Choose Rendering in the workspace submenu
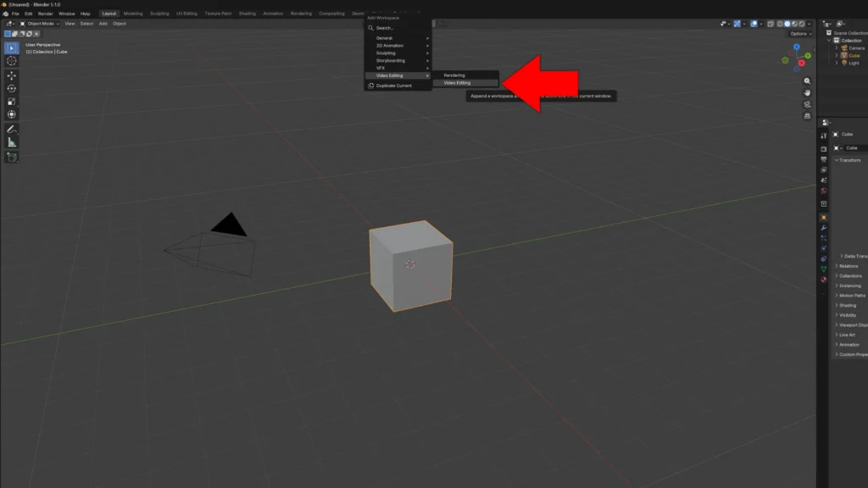The width and height of the screenshot is (868, 488). pyautogui.click(x=465, y=75)
